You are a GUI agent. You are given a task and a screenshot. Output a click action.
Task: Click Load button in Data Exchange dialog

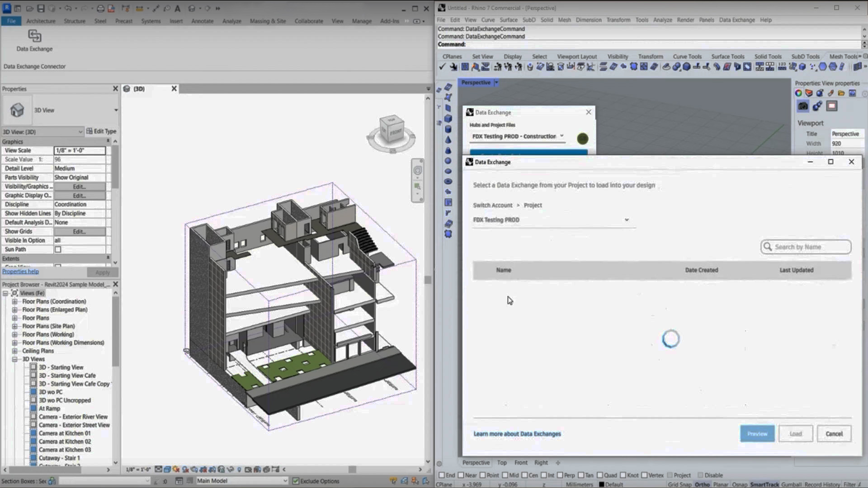point(796,434)
